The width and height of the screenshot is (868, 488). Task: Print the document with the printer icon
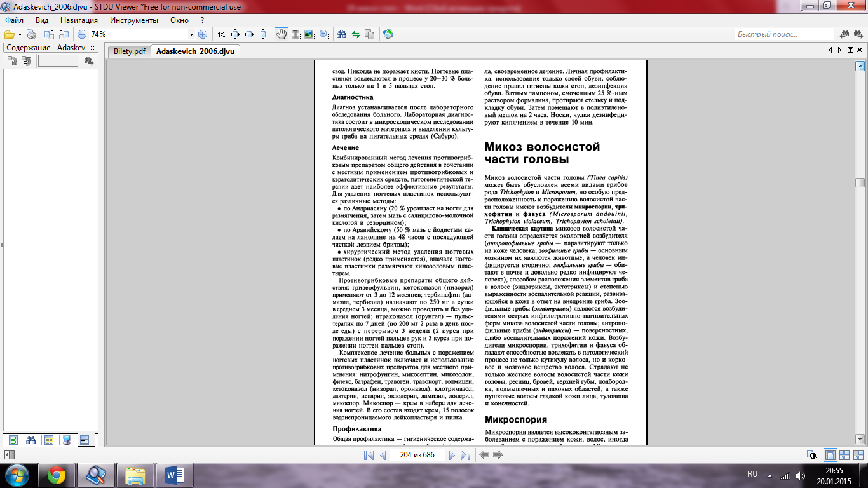(x=32, y=34)
